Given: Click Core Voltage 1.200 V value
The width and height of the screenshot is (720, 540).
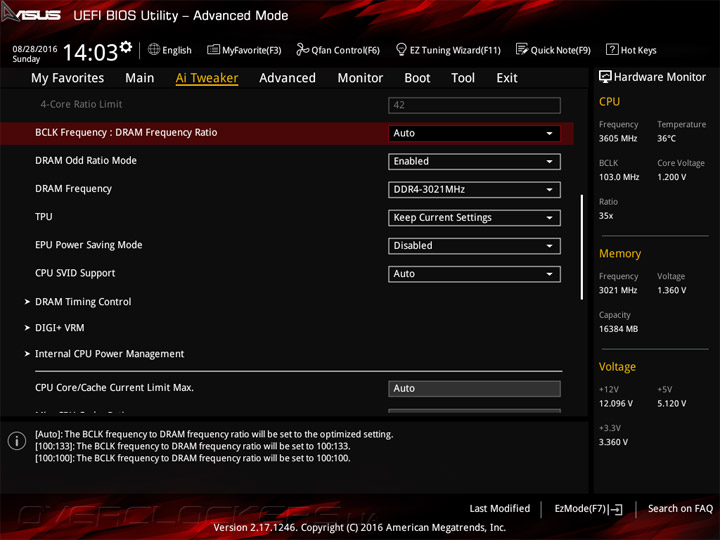Looking at the screenshot, I should point(671,177).
